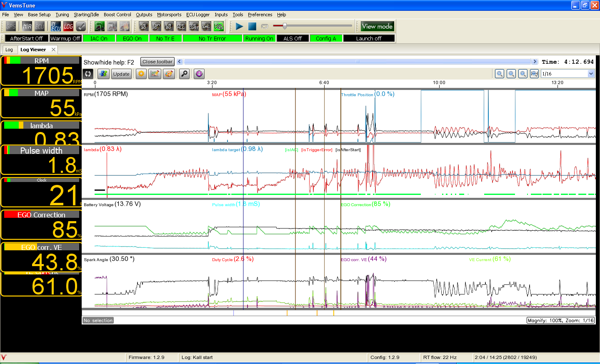This screenshot has width=600, height=364.
Task: Click the timeline scroll right arrow
Action: pos(535,62)
